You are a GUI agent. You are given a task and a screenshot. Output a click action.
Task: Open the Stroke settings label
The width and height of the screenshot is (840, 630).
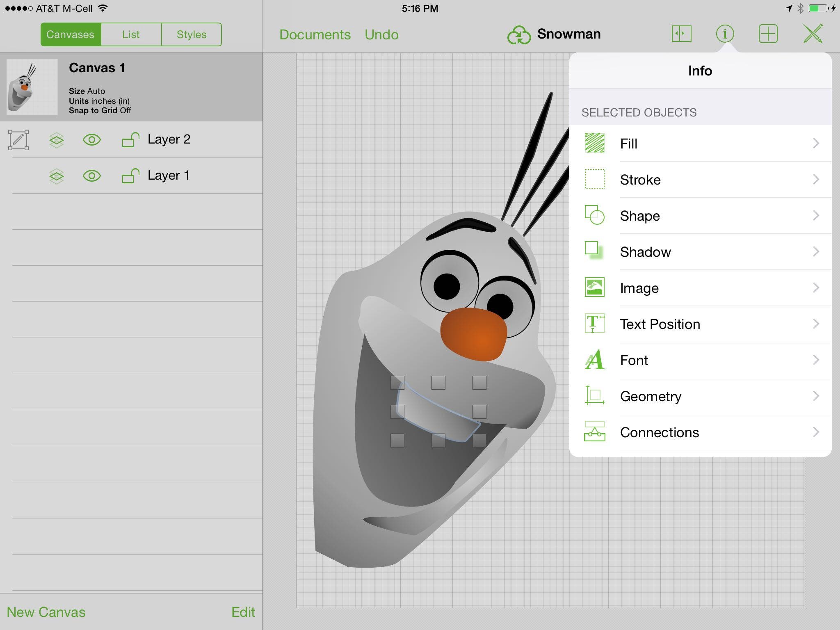(x=640, y=180)
